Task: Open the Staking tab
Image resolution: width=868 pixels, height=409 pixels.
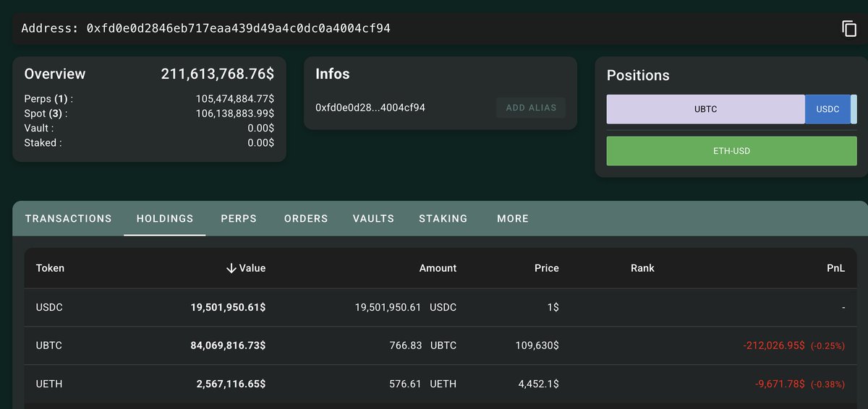Action: pyautogui.click(x=443, y=218)
